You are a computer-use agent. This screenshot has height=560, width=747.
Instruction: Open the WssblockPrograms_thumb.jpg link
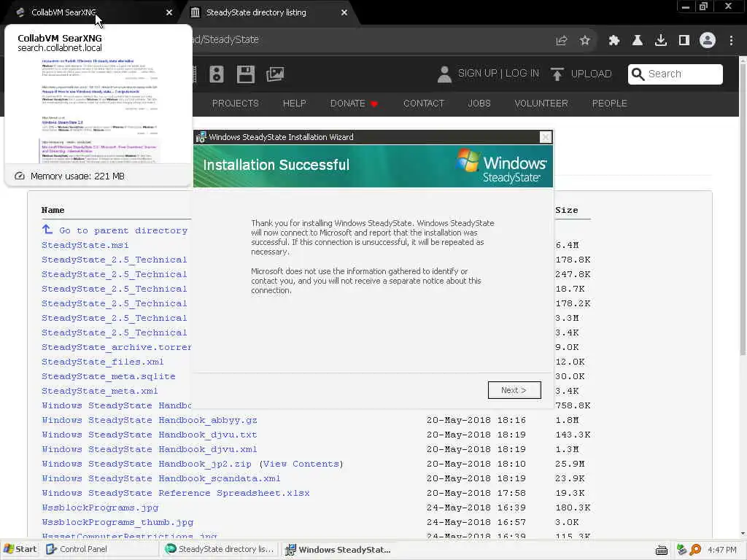[117, 522]
